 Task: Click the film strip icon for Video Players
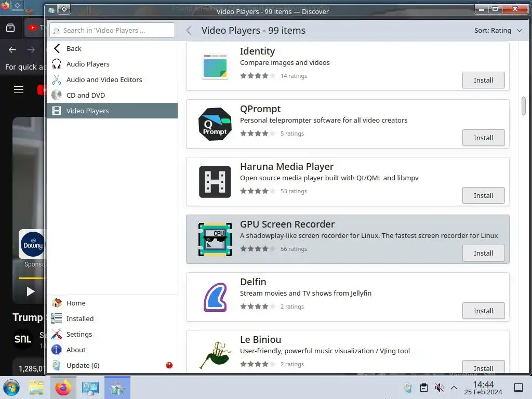tap(57, 111)
